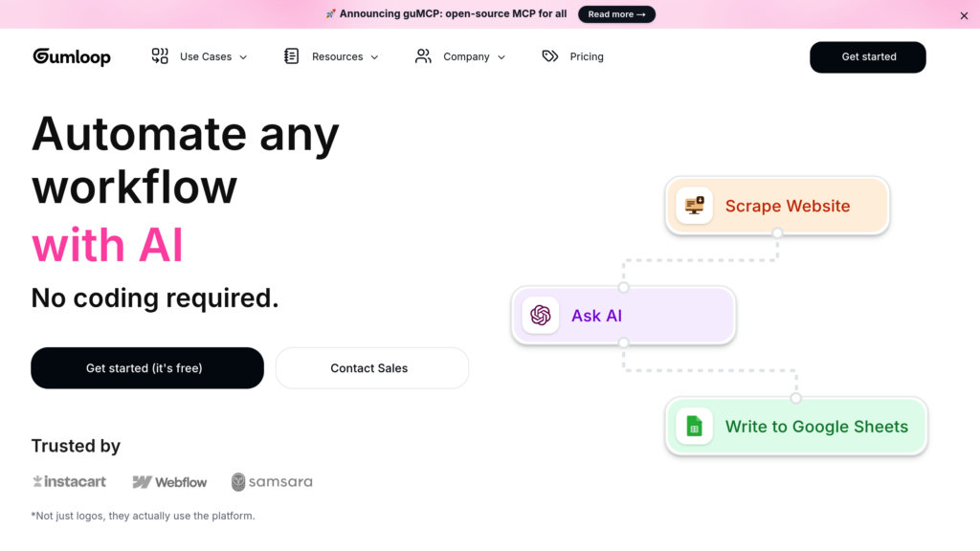
Task: Click the grid icon beside Use Cases
Action: (x=159, y=56)
